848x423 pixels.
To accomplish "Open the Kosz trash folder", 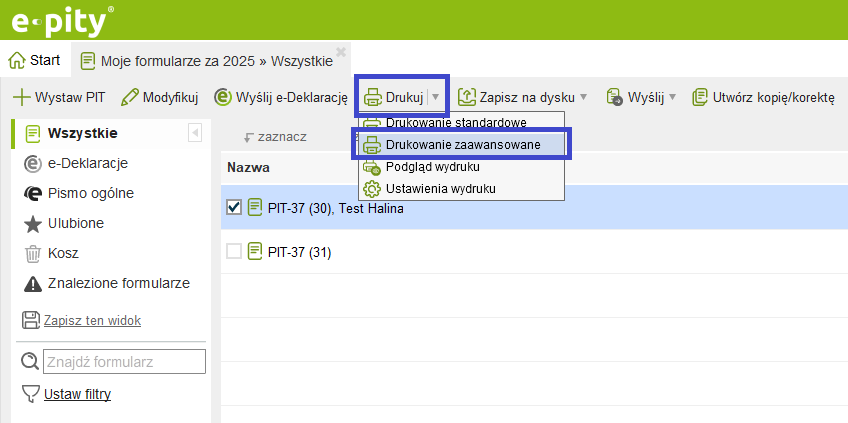I will (x=32, y=254).
